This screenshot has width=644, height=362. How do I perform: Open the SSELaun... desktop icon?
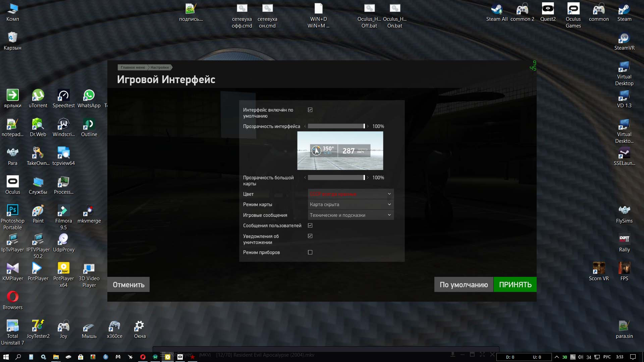[624, 157]
